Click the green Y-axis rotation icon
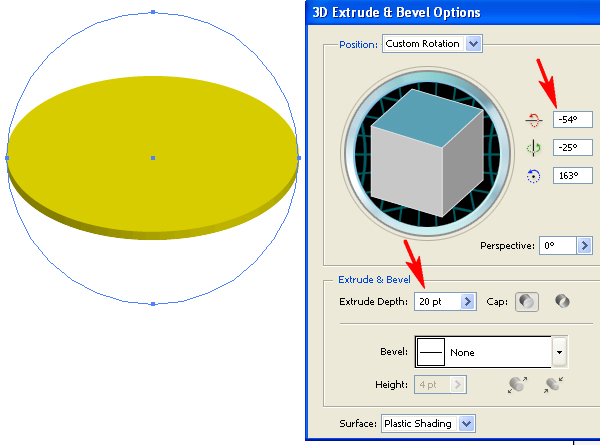Image resolution: width=600 pixels, height=445 pixels. [533, 148]
